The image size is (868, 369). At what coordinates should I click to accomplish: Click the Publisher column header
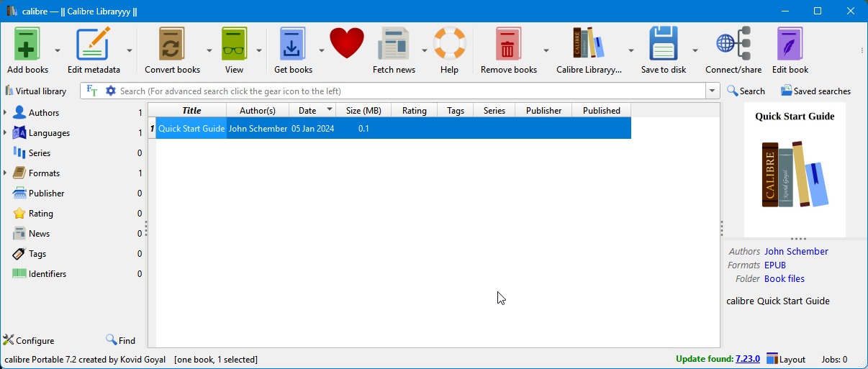pyautogui.click(x=543, y=110)
